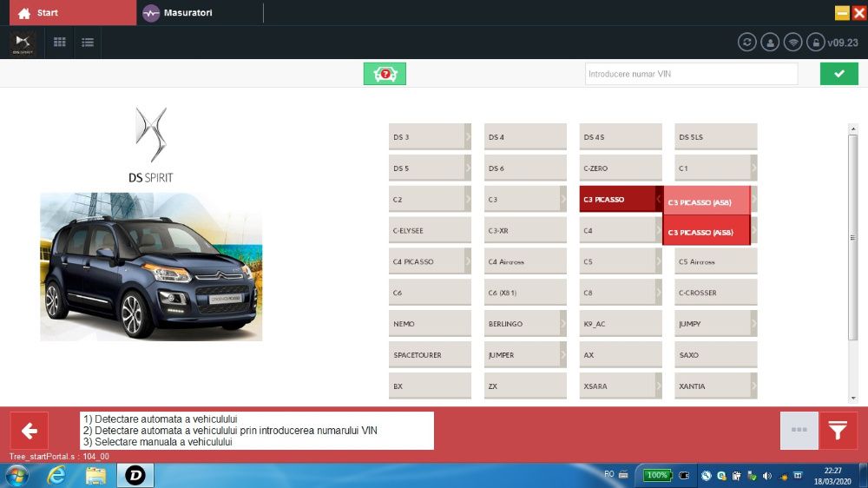Select the ZX model
This screenshot has width=868, height=488.
[x=525, y=386]
